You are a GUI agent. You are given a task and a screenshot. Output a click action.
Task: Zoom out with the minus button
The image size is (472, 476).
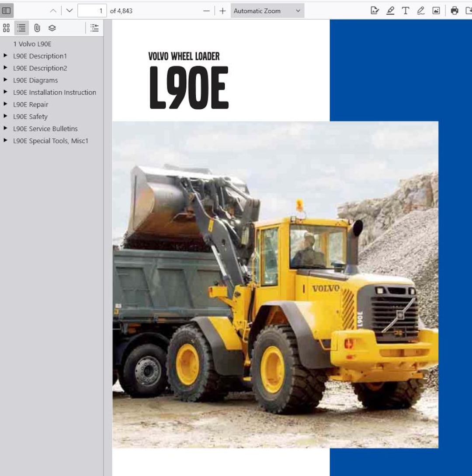click(206, 11)
